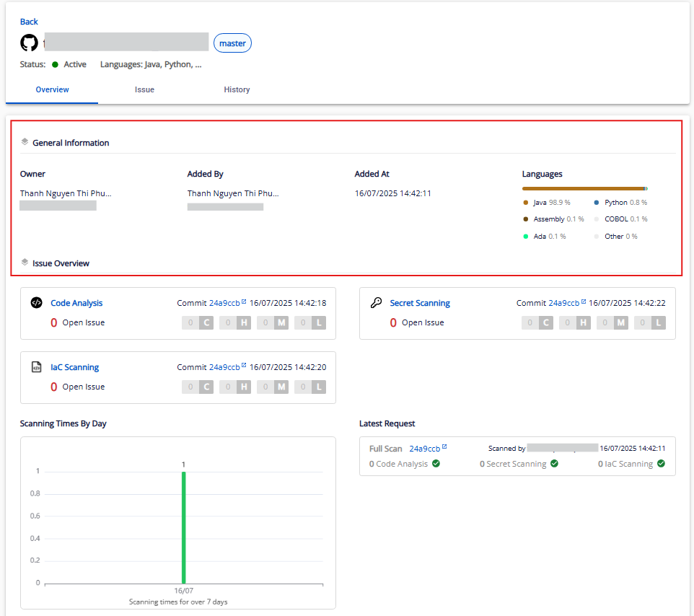Click the Issue Overview layers icon
Viewport: 694px width, 616px height.
25,262
